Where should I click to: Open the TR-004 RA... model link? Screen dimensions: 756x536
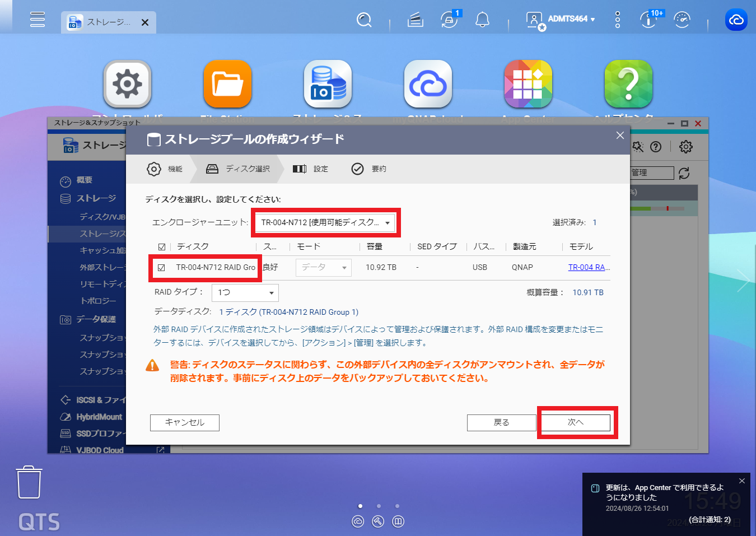(589, 267)
